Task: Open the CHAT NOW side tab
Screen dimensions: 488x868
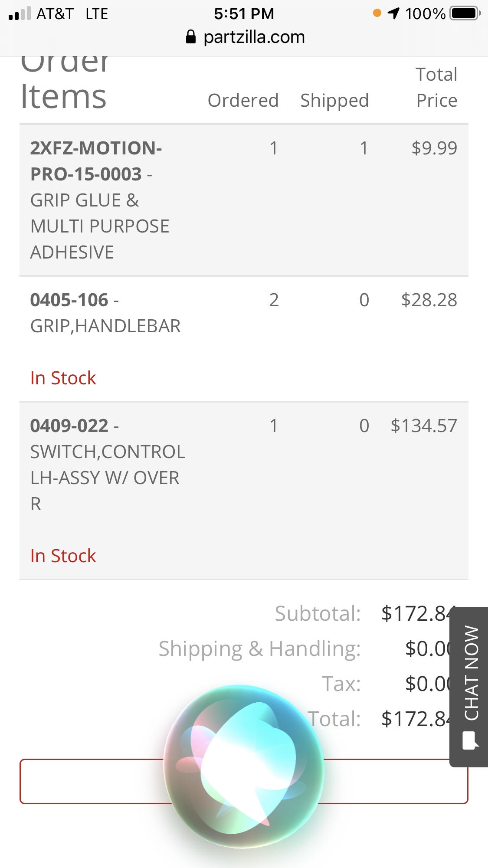Action: (471, 672)
